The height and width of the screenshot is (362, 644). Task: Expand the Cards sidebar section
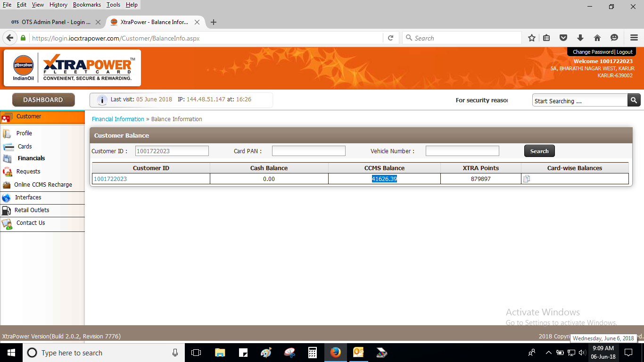tap(25, 147)
